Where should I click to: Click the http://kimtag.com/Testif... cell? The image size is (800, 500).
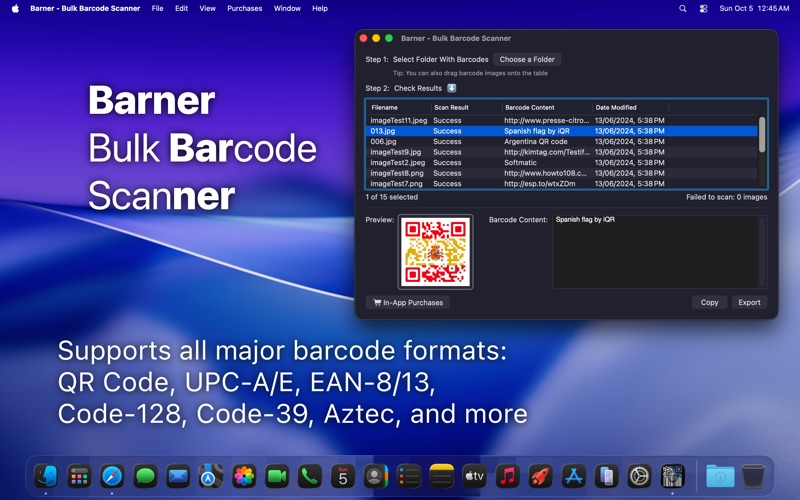tap(547, 152)
